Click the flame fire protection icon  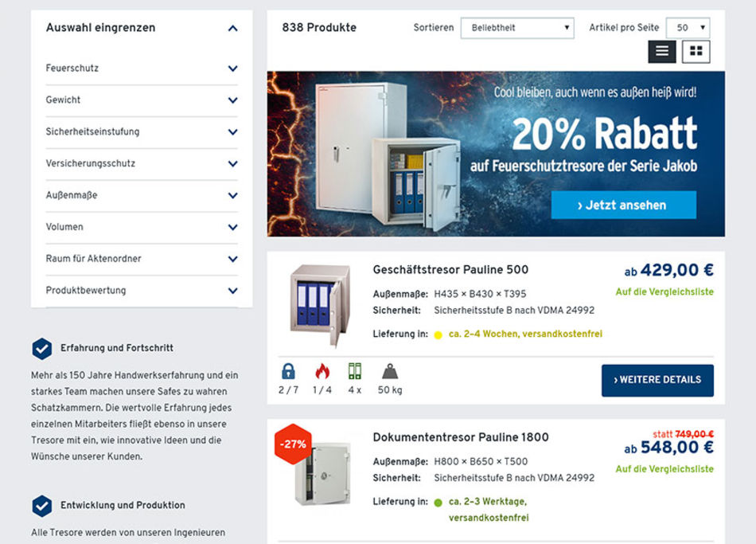pyautogui.click(x=321, y=371)
